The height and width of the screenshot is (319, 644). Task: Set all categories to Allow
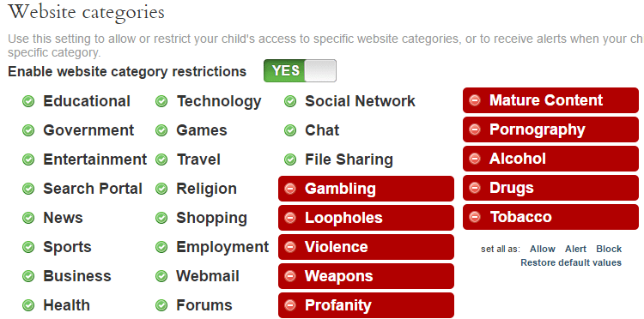point(542,249)
